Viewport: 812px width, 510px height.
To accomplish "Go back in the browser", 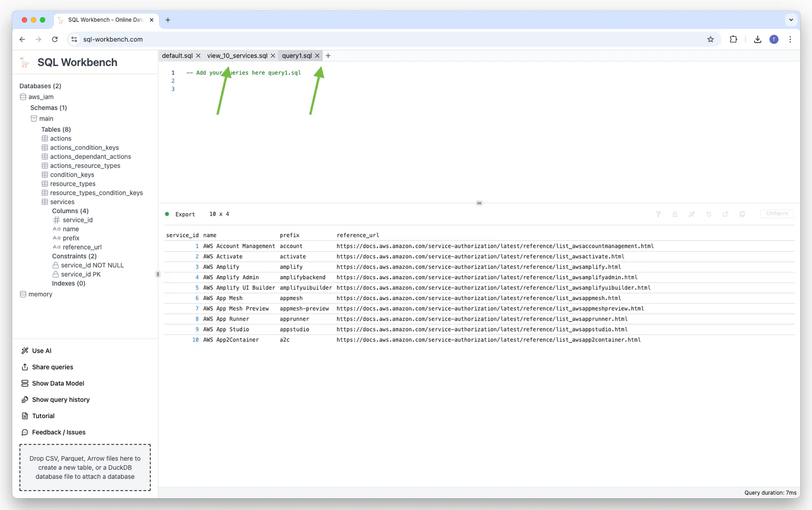I will 22,40.
